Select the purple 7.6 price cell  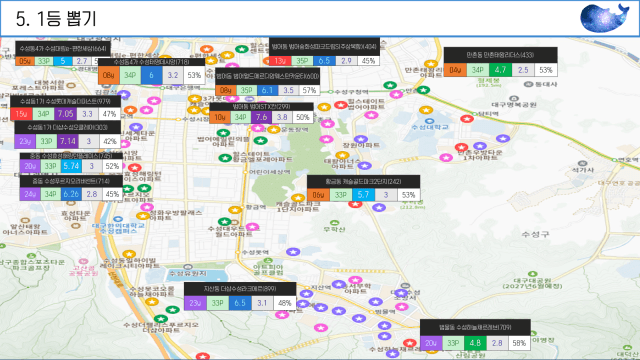click(261, 117)
